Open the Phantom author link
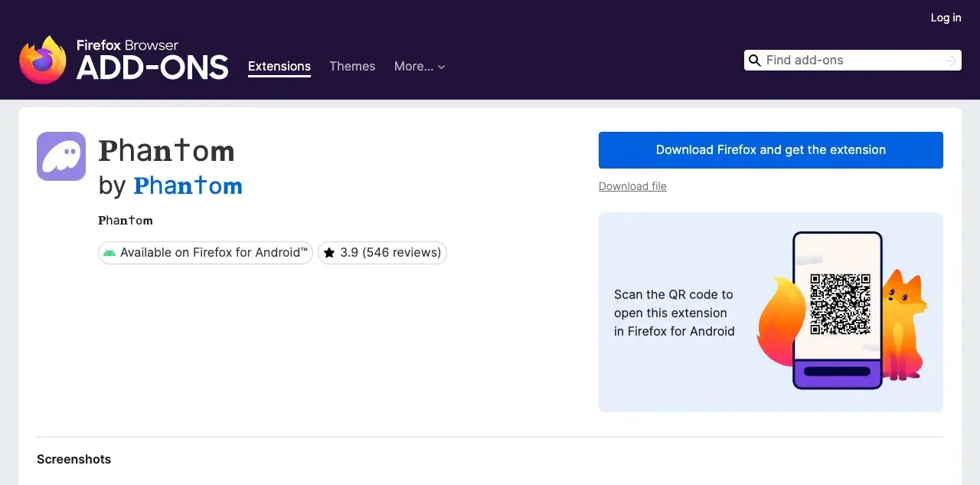Screen dimensions: 980x485 [x=188, y=185]
